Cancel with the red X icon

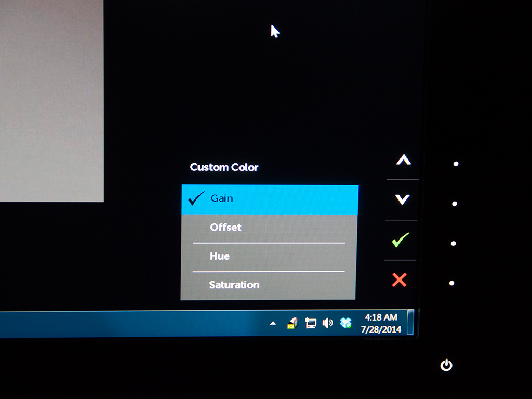[400, 280]
